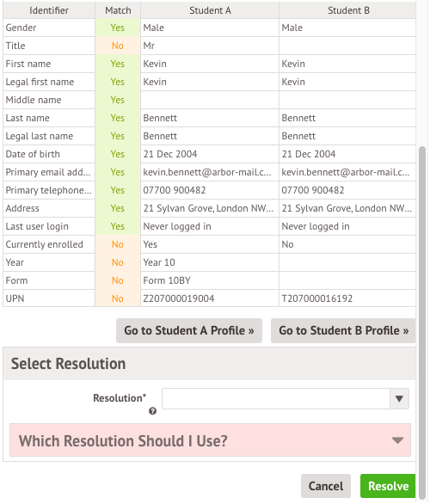
Task: Click the Student B column header
Action: click(347, 10)
